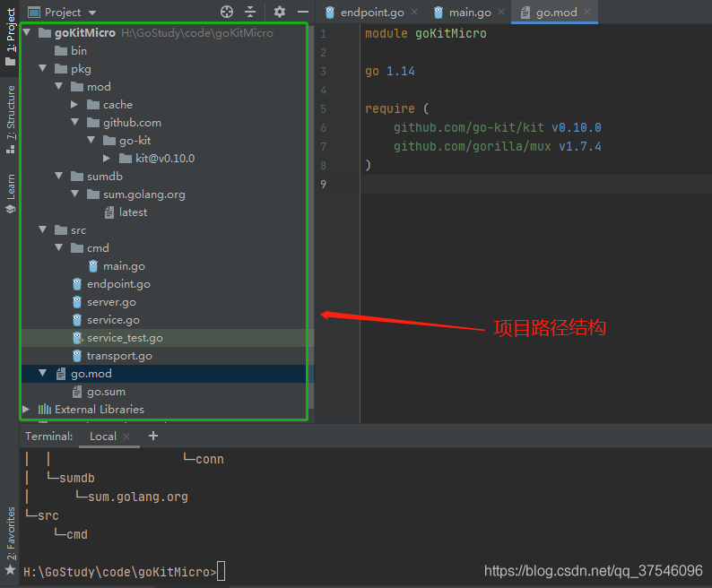Close the Local terminal tab
The image size is (712, 588).
(127, 437)
